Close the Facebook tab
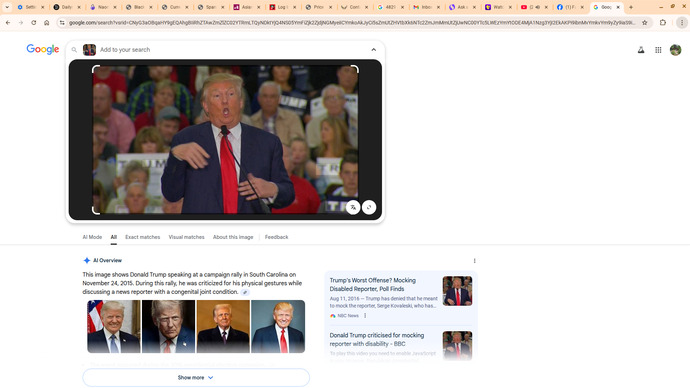Viewport: 690px width, 388px height. click(x=582, y=7)
